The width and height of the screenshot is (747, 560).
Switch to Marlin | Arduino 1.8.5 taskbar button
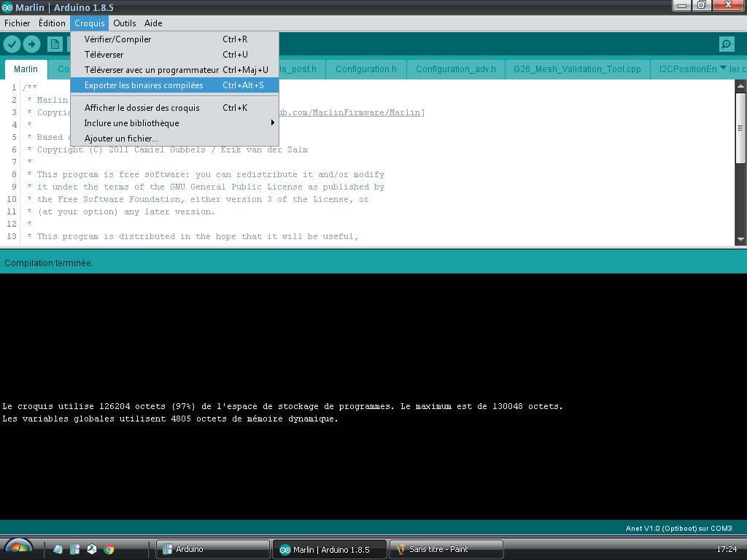point(329,549)
